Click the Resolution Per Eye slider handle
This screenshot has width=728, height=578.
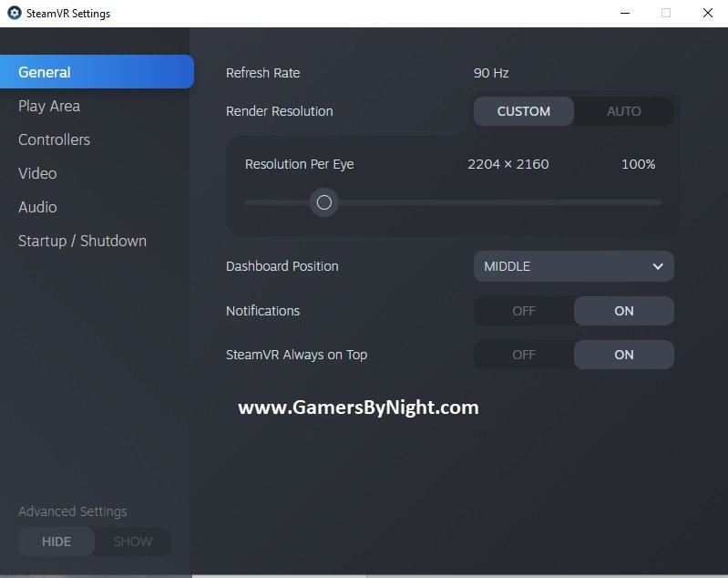click(x=324, y=202)
